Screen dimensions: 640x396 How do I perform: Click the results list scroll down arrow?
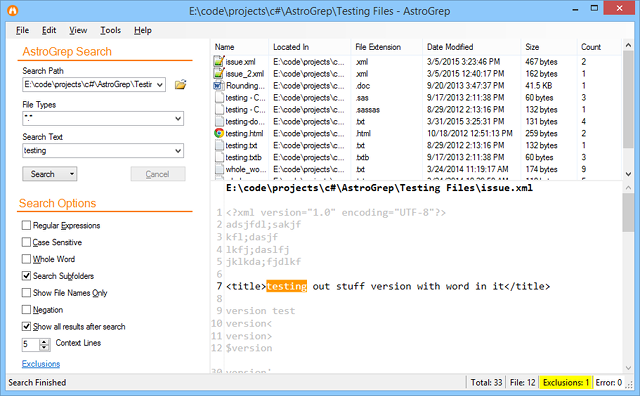tap(628, 174)
